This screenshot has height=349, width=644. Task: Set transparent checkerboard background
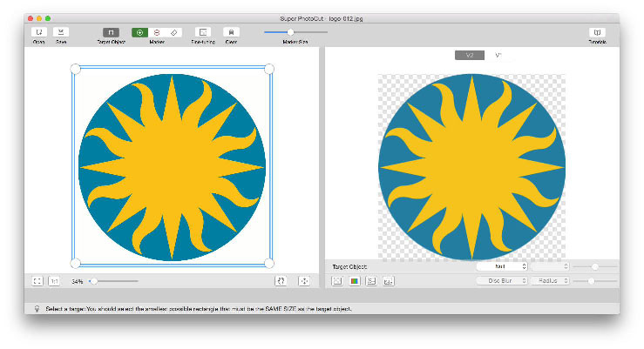coord(337,281)
